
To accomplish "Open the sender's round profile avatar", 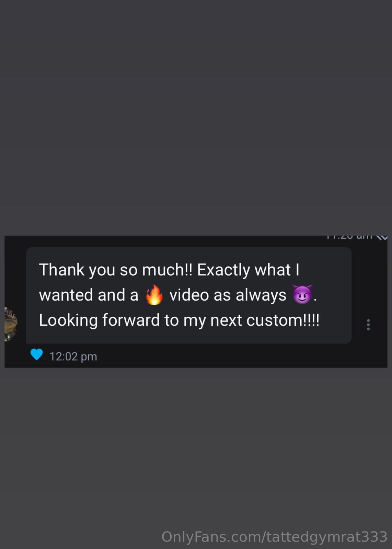I will (x=11, y=324).
